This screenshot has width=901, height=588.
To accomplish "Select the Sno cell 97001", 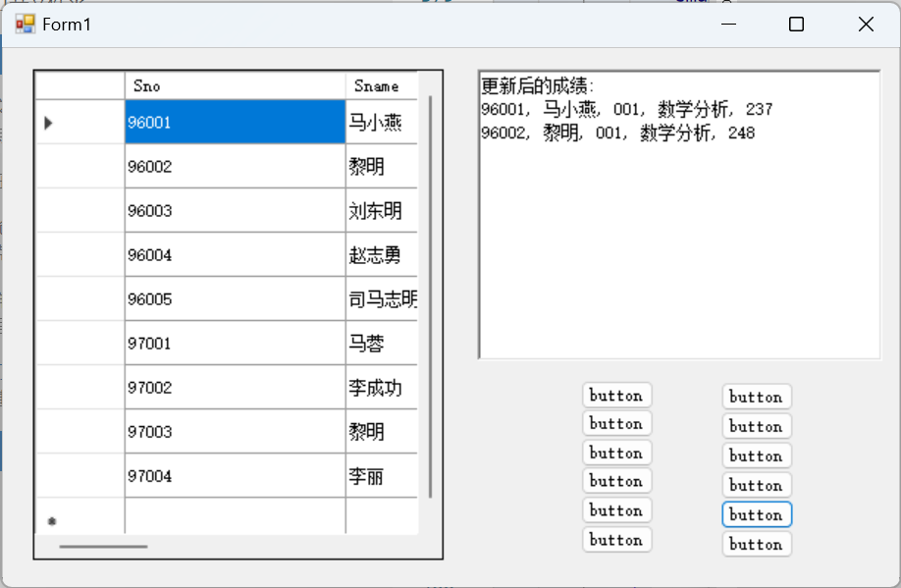I will 235,344.
